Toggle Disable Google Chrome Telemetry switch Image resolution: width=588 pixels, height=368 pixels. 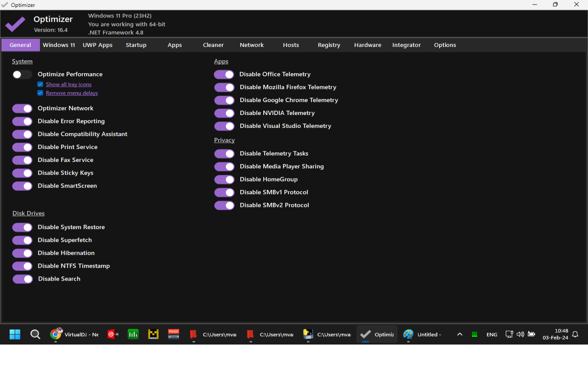224,100
